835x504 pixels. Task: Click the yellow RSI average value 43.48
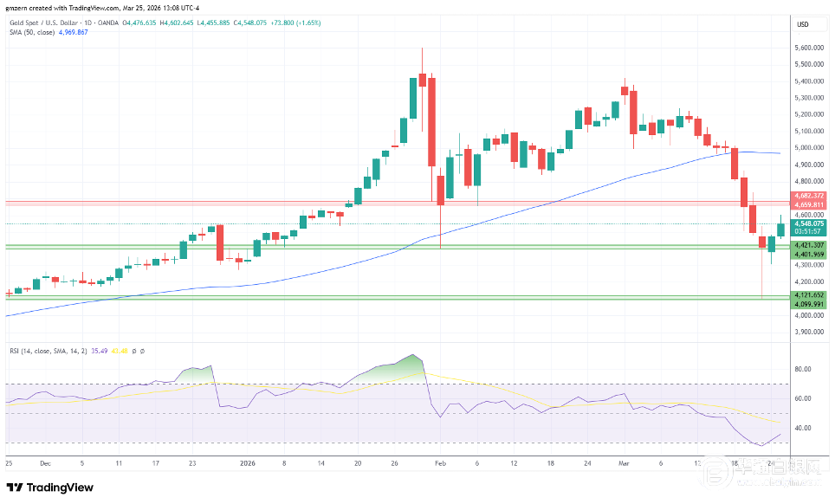[144, 351]
